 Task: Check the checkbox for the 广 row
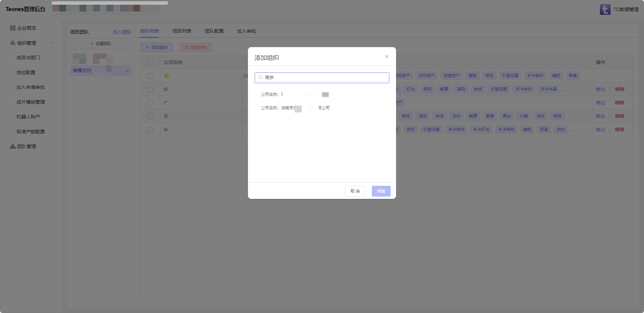pyautogui.click(x=150, y=103)
